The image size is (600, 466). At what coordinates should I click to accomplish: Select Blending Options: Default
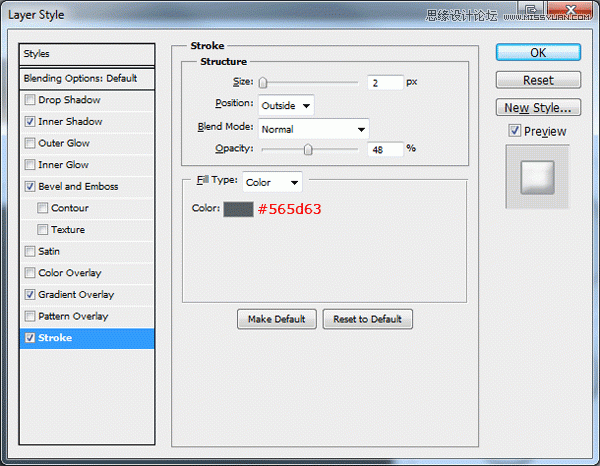coord(87,78)
